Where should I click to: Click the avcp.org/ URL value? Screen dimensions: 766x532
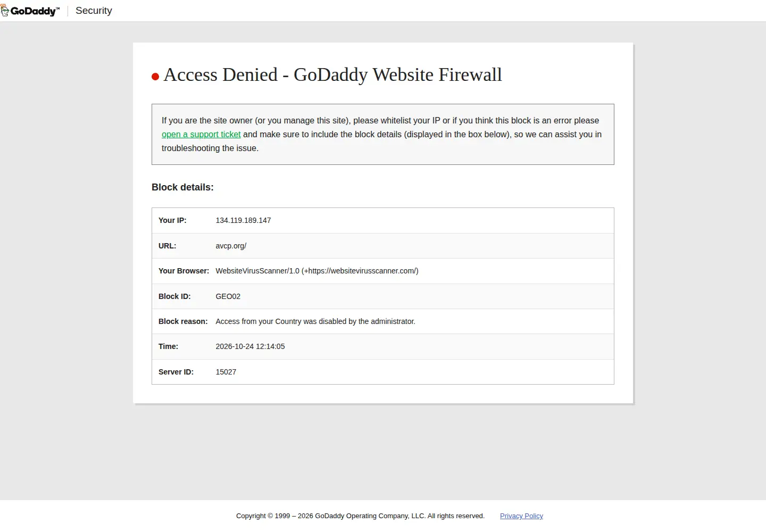coord(231,246)
